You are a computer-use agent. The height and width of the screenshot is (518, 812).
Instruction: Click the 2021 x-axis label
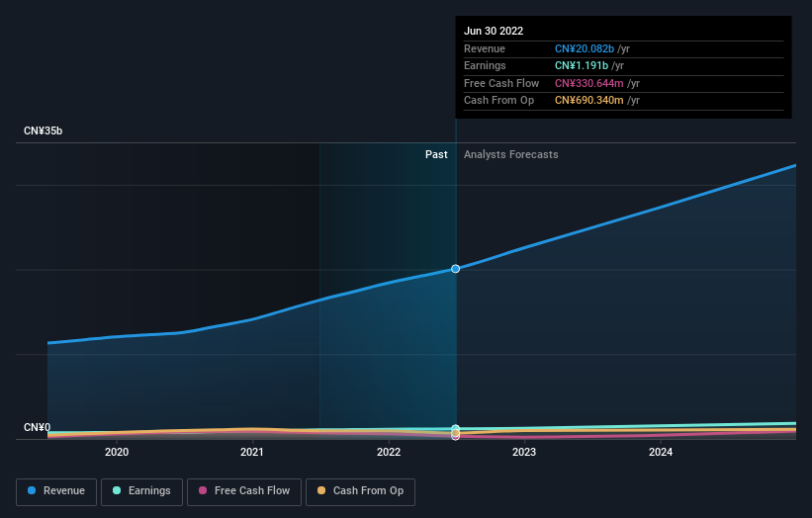pos(252,452)
